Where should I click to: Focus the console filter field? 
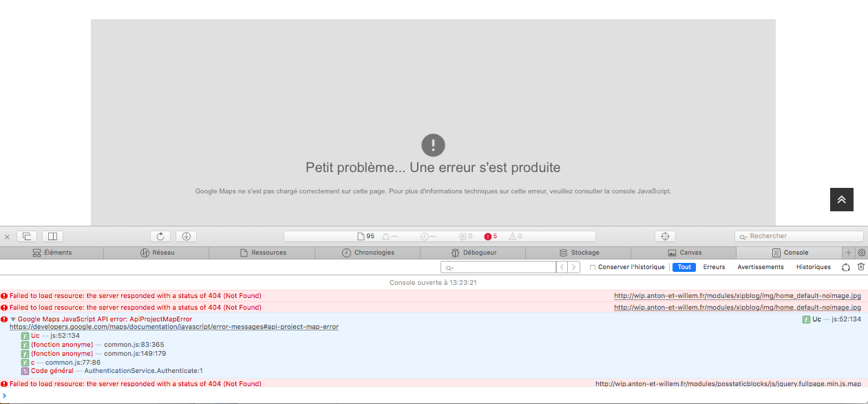pyautogui.click(x=498, y=267)
